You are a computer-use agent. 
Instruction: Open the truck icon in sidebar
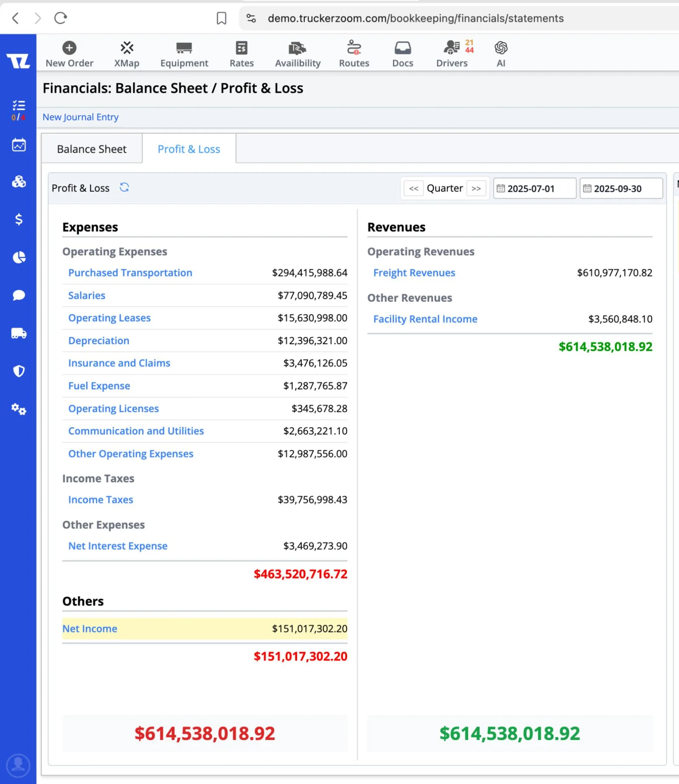click(x=19, y=333)
